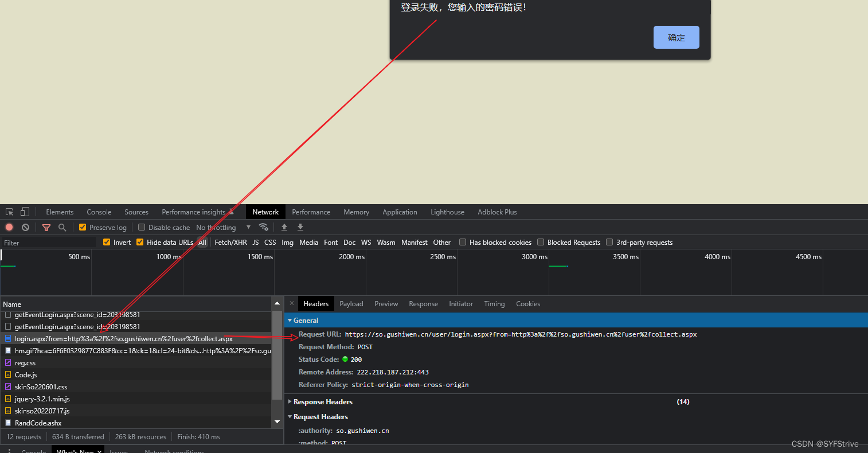The width and height of the screenshot is (868, 453).
Task: Filter requests by Media type
Action: tap(309, 242)
